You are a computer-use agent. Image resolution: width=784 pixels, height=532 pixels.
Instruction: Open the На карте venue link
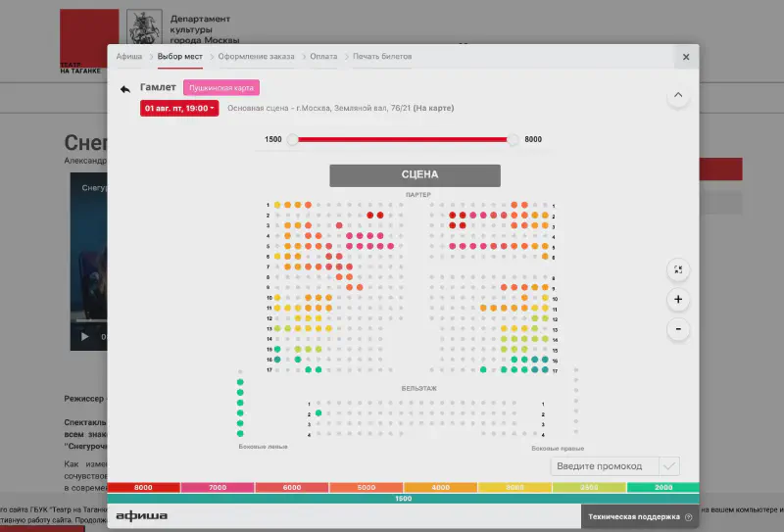tap(433, 108)
